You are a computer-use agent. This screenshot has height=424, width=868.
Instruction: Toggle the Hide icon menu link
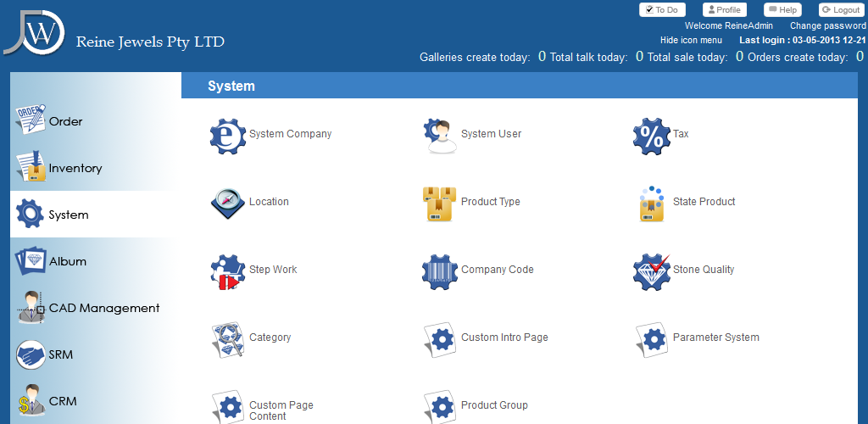click(691, 40)
